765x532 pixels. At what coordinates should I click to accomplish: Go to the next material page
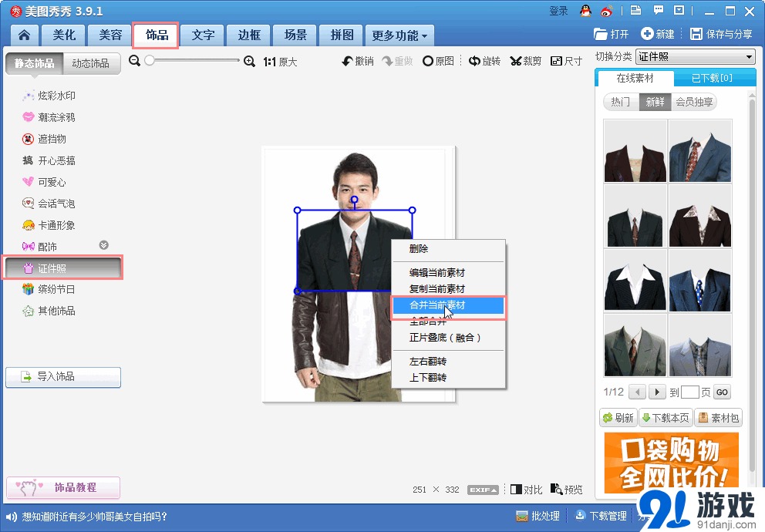658,392
